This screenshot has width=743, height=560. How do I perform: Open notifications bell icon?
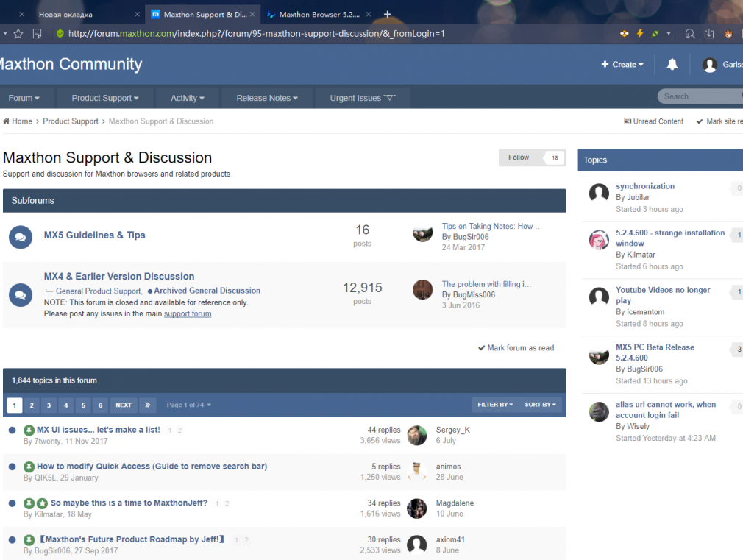pyautogui.click(x=672, y=65)
